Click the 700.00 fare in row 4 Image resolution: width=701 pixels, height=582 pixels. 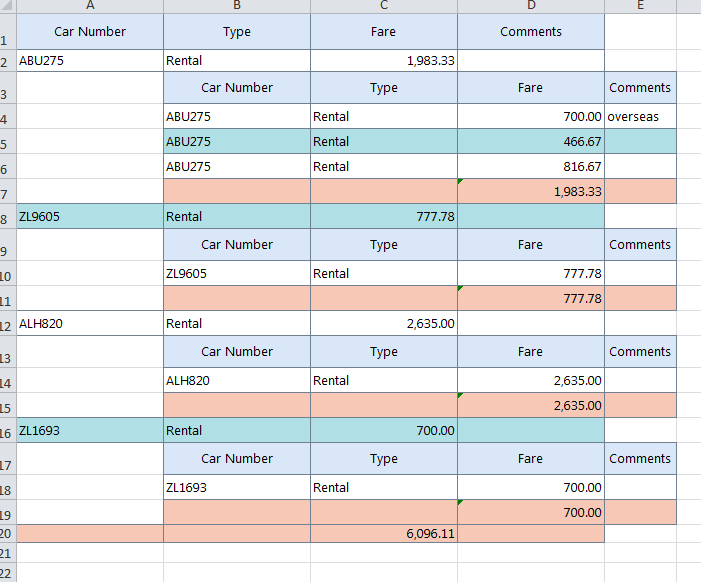coord(531,117)
